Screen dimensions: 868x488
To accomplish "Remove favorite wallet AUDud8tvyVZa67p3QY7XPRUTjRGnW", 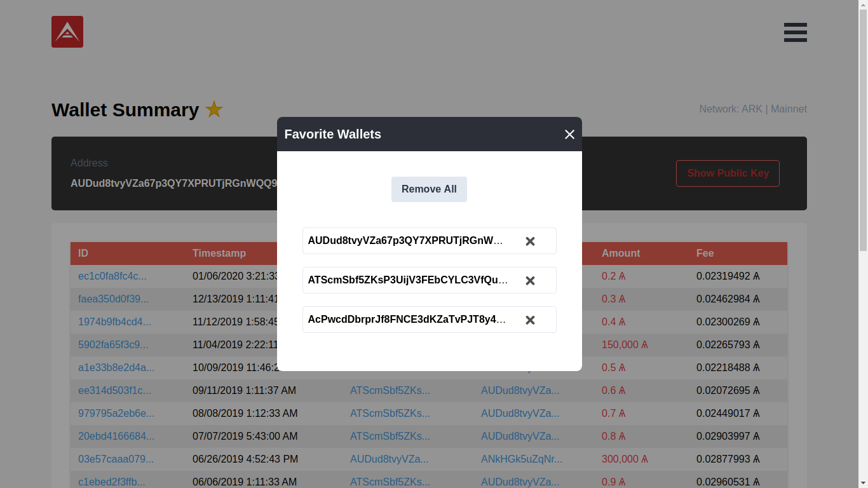I will coord(530,241).
